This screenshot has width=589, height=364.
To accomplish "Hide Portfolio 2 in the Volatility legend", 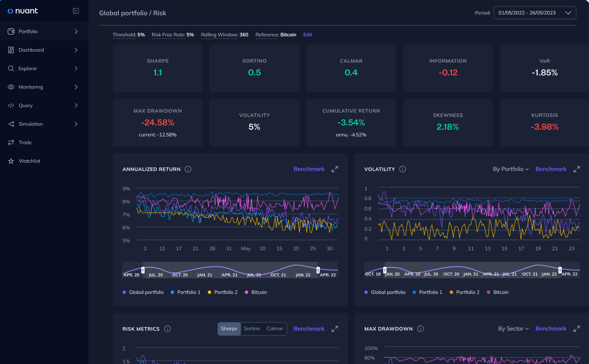I will (x=465, y=292).
